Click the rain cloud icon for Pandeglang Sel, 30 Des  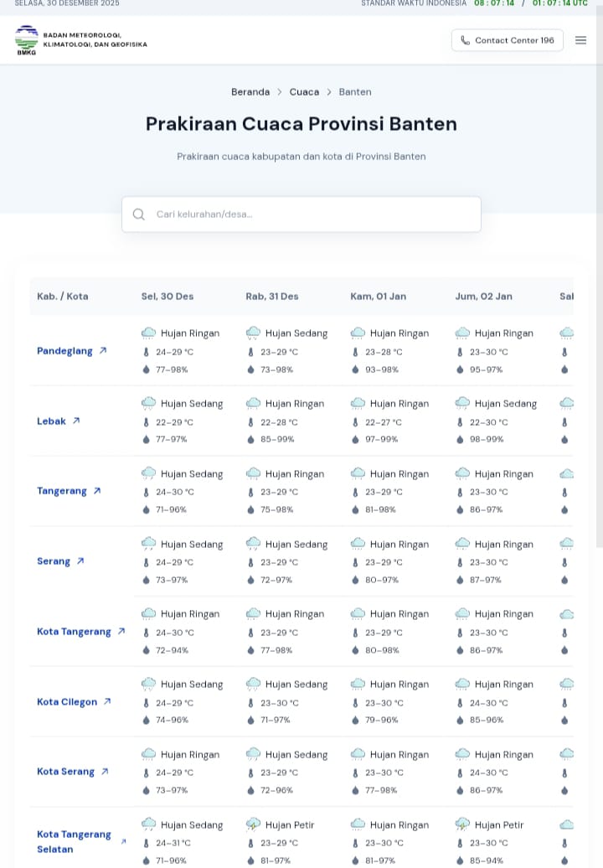point(148,333)
